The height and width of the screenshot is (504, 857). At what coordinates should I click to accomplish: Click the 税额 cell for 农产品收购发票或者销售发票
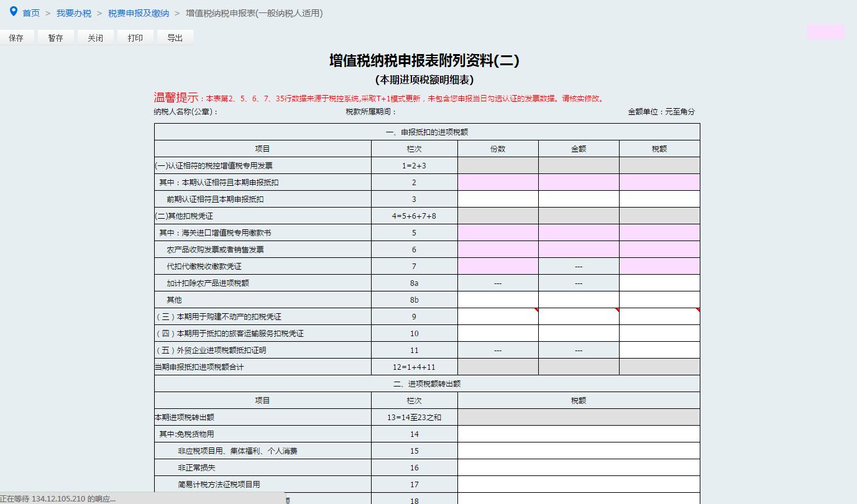[x=659, y=249]
